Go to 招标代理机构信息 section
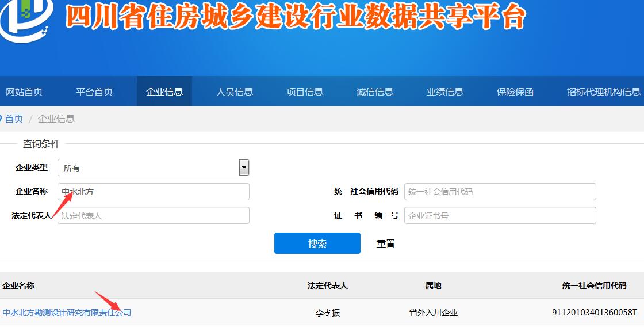This screenshot has width=644, height=327. click(603, 92)
